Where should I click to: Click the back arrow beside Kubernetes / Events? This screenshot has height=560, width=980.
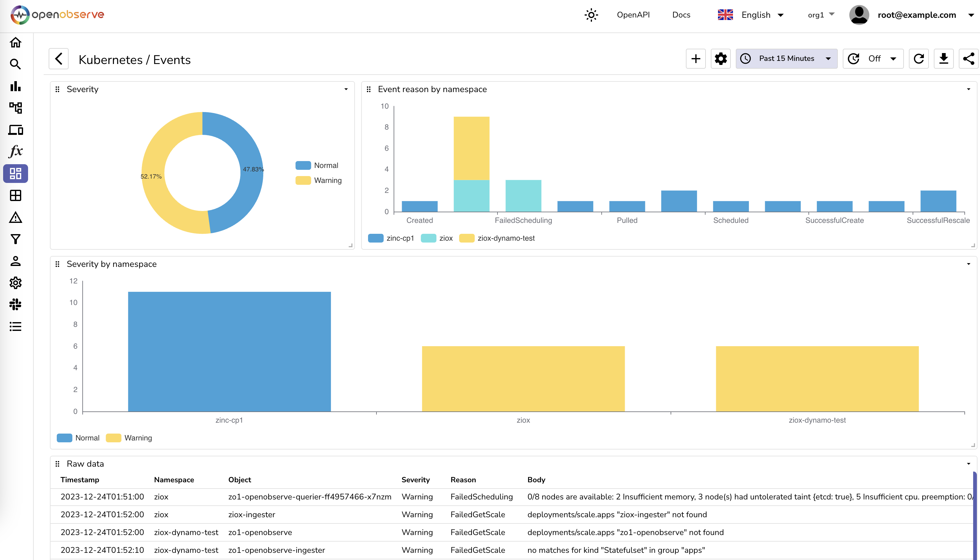coord(58,58)
